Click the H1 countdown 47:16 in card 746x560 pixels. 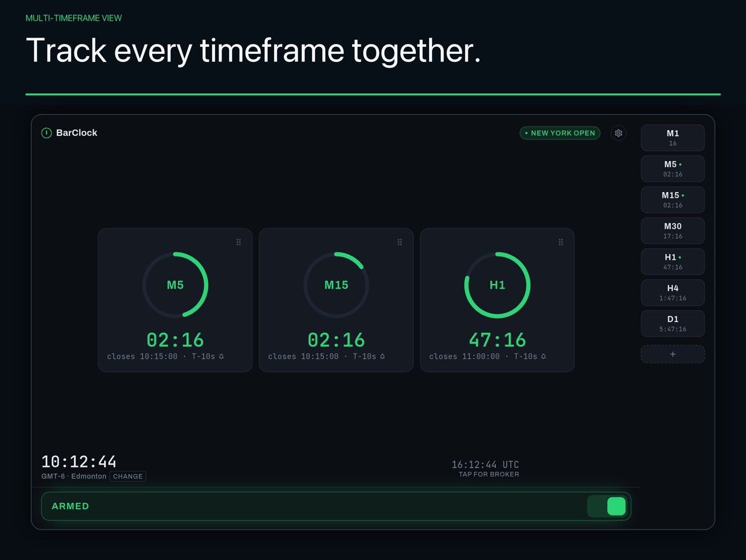click(497, 340)
